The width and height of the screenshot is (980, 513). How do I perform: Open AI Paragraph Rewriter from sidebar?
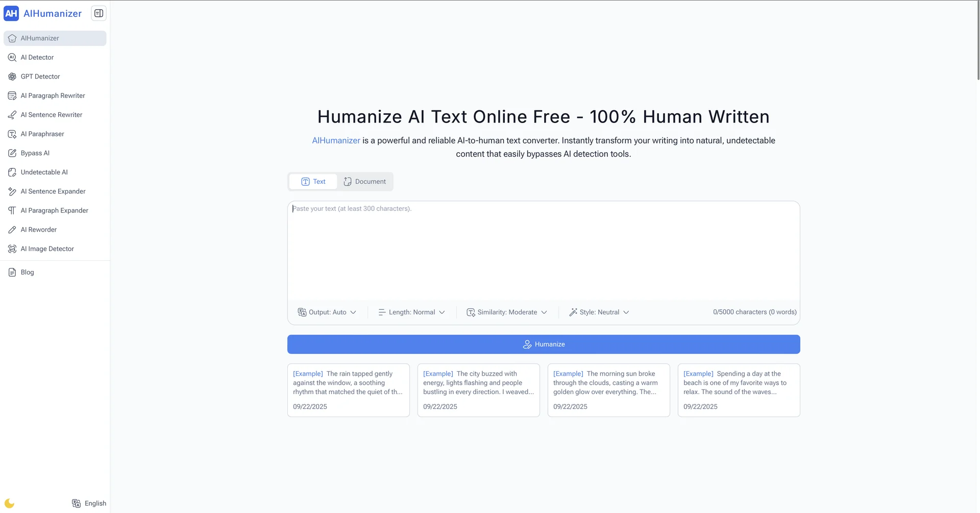coord(55,95)
